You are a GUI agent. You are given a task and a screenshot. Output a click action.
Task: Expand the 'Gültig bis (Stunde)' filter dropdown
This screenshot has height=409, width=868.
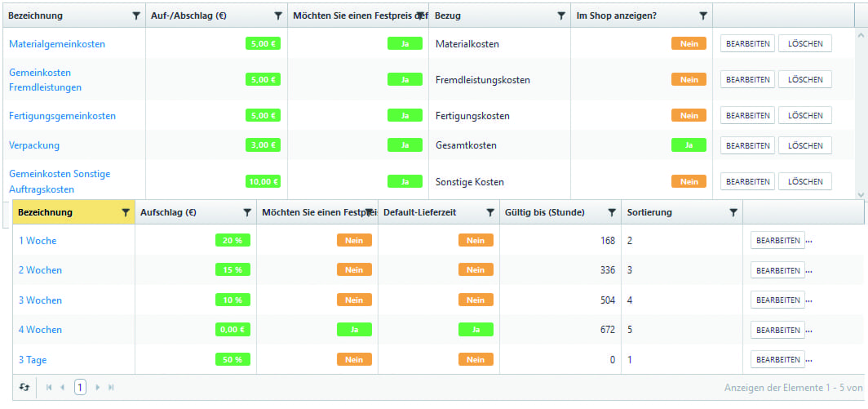[612, 212]
